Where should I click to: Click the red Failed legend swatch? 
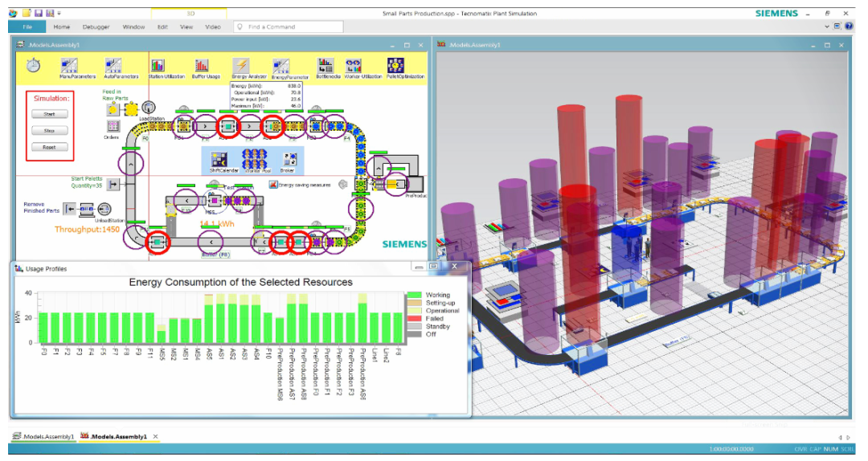point(414,319)
